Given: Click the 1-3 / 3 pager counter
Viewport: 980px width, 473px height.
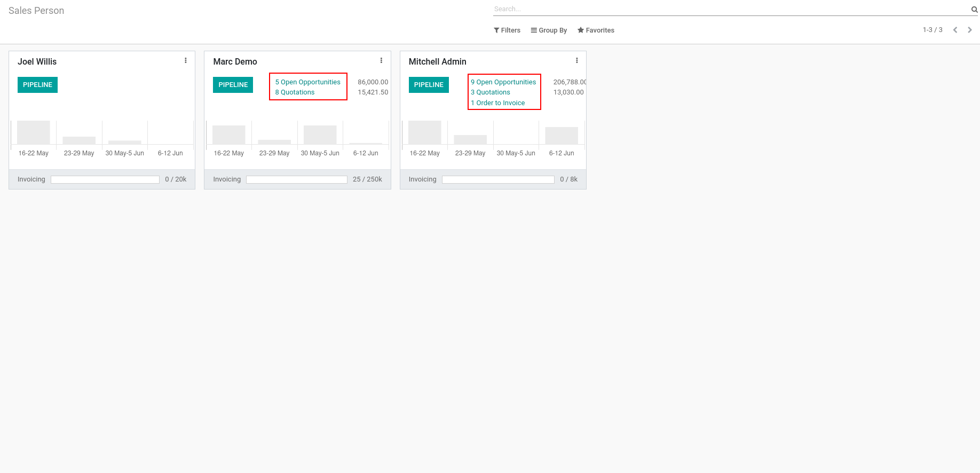Looking at the screenshot, I should 932,30.
